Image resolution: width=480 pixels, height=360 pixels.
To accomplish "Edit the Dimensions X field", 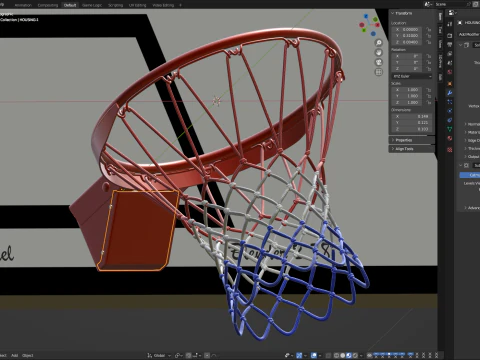I will (412, 116).
